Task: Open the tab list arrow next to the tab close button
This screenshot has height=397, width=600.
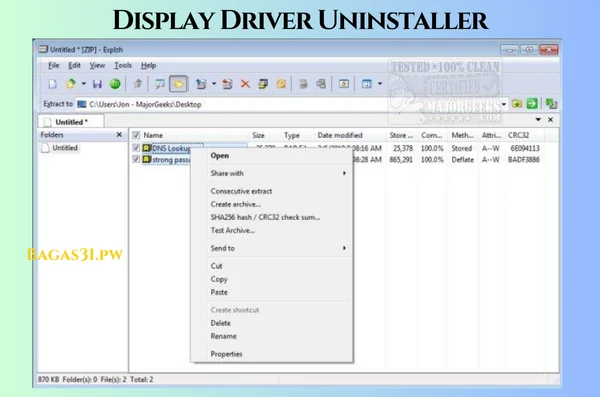Action: point(538,120)
